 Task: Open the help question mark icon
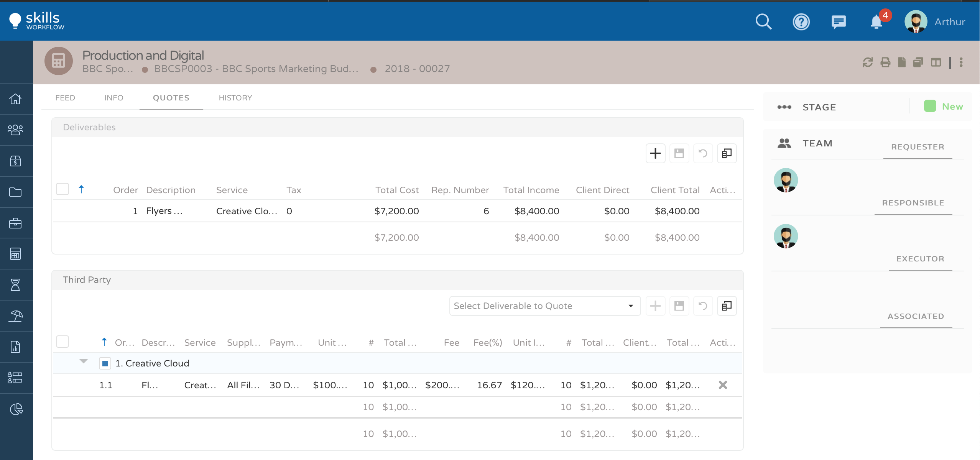coord(801,22)
